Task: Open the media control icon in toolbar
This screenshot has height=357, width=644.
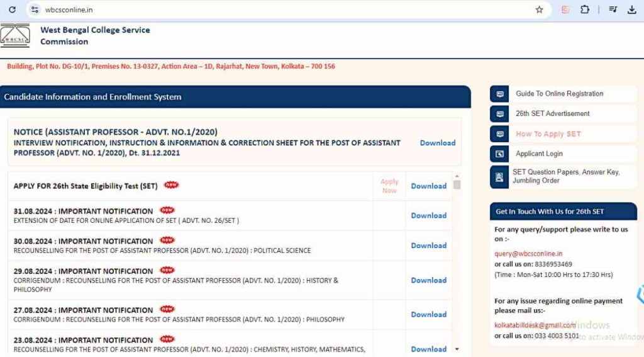Action: 613,9
